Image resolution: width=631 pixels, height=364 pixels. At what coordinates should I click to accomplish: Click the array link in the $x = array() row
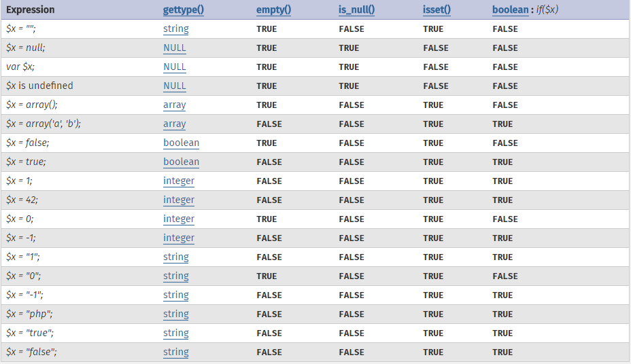tap(174, 105)
